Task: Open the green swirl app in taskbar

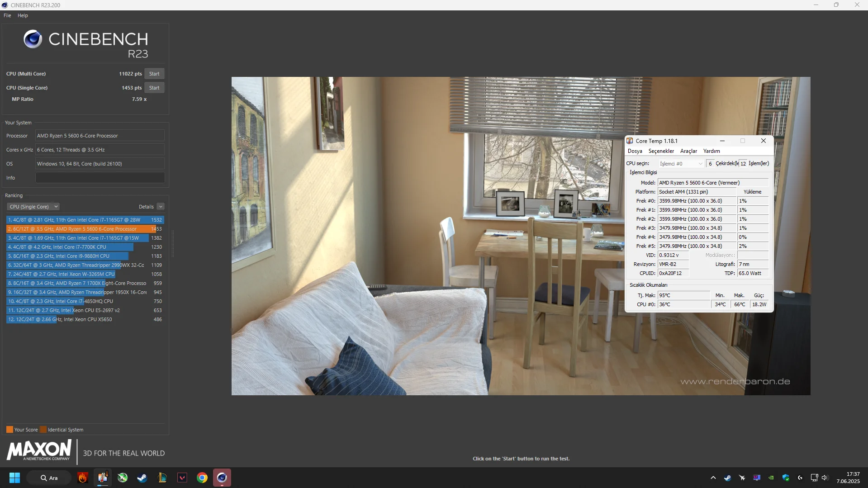Action: [x=123, y=478]
